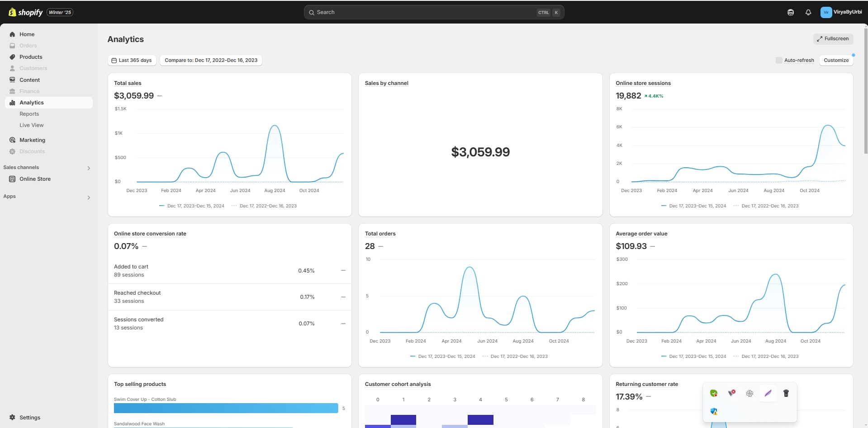Open Reports under Analytics in sidebar
Viewport: 868px width, 428px height.
(29, 114)
